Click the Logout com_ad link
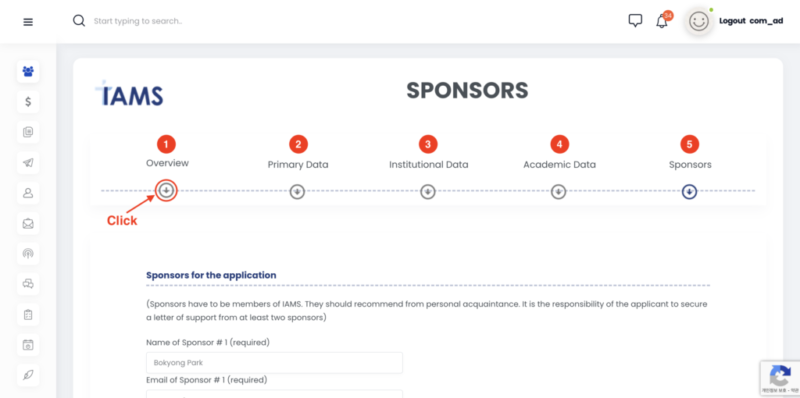Viewport: 800px width, 398px height. pos(751,21)
